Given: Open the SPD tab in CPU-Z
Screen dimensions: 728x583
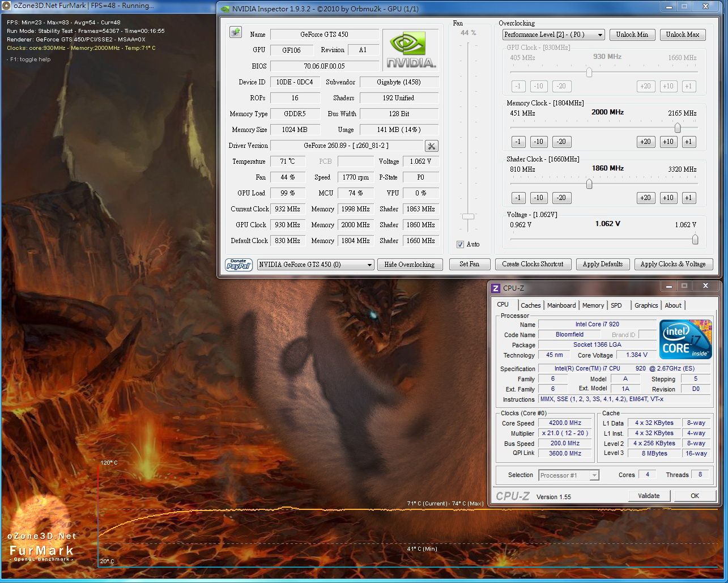Looking at the screenshot, I should (616, 305).
